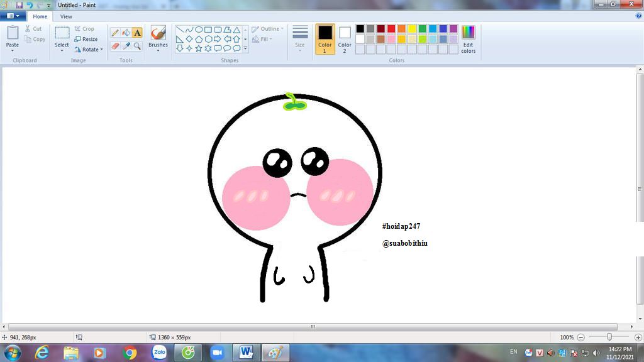Click the "100%" zoom level text
644x362 pixels.
(567, 337)
